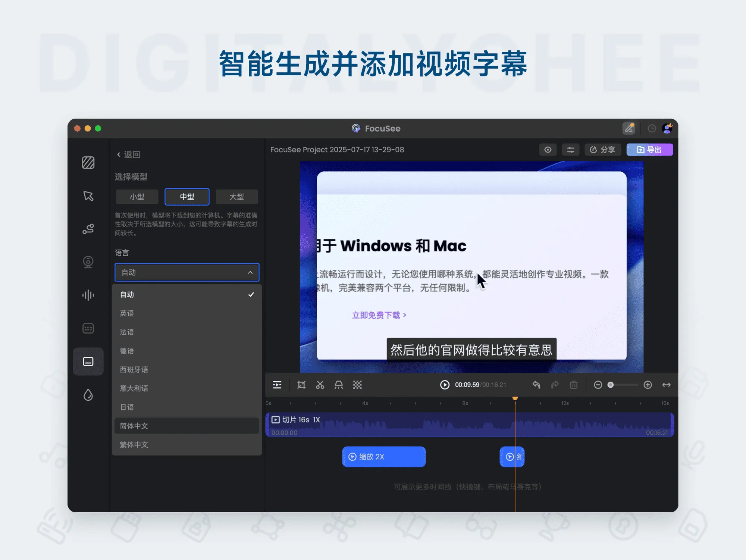The image size is (746, 560).
Task: Select the 大型 model size
Action: (x=236, y=197)
